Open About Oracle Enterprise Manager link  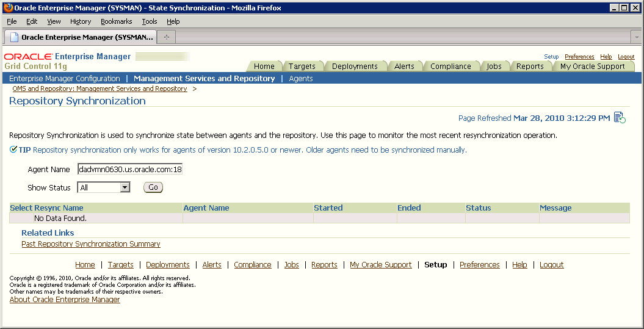[x=65, y=300]
